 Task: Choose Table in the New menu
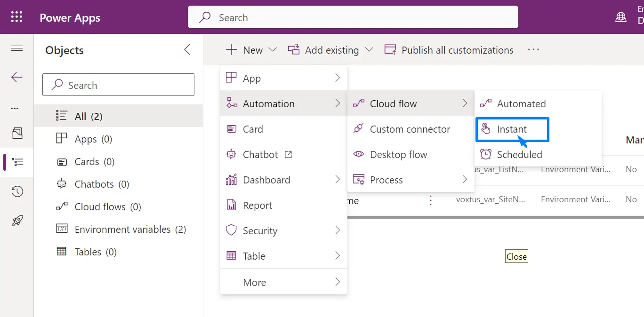(284, 256)
